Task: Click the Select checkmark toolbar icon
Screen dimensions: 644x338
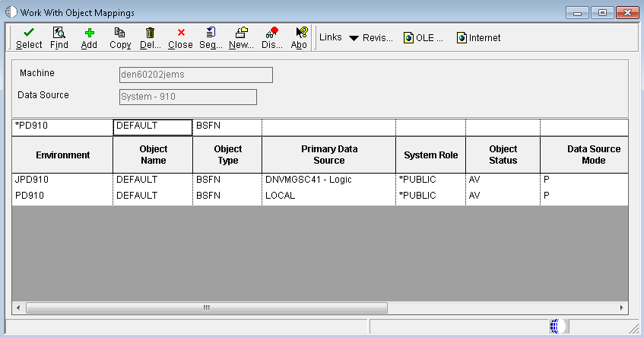Action: click(29, 33)
